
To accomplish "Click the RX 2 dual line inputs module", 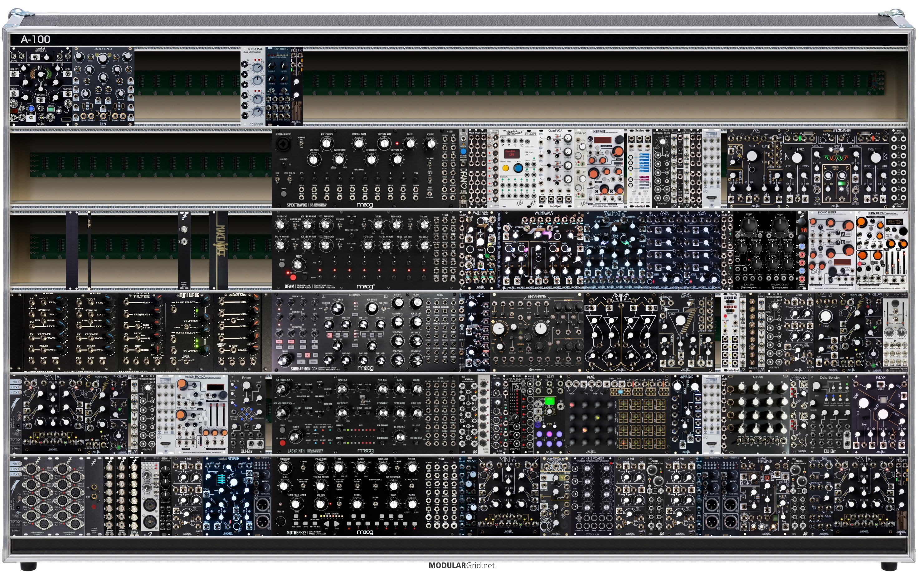I will tap(150, 496).
